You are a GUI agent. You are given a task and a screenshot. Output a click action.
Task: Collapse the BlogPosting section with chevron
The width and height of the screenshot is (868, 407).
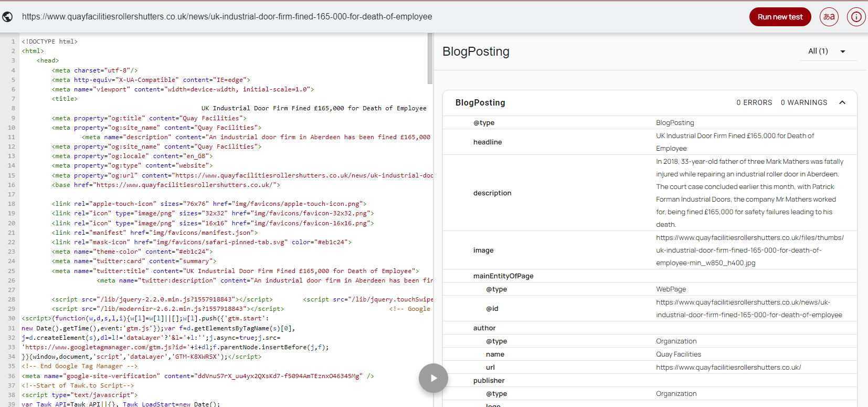coord(842,102)
